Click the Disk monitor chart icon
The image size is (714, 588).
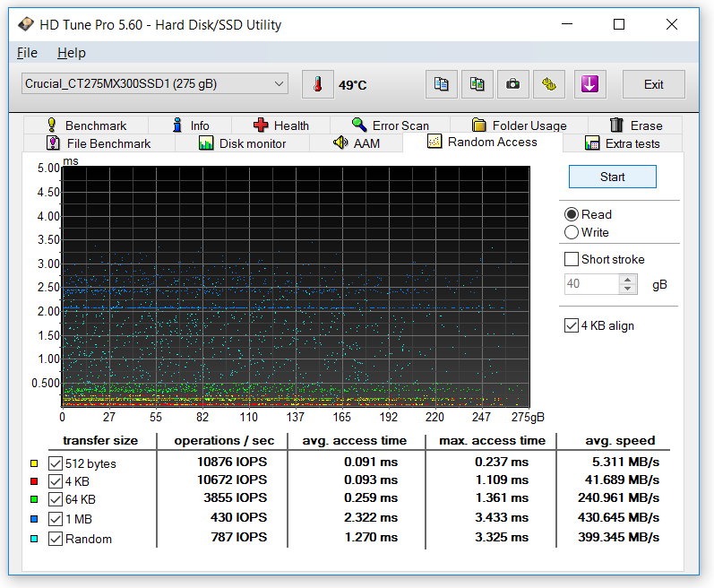(x=206, y=143)
